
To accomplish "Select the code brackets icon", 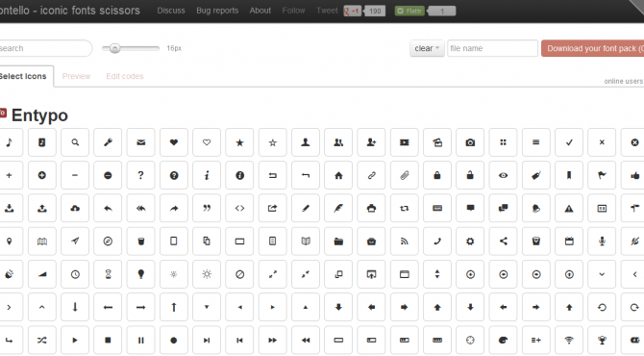I will [239, 209].
